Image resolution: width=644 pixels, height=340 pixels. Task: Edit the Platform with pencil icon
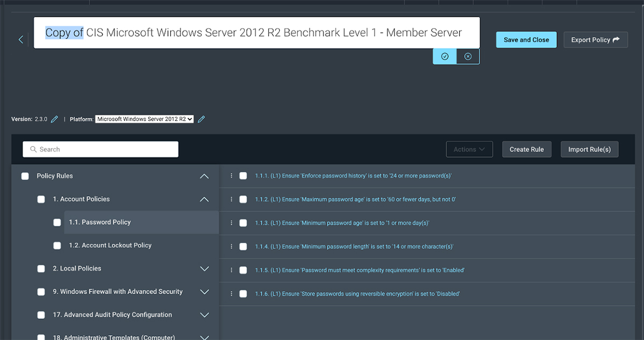click(x=201, y=119)
